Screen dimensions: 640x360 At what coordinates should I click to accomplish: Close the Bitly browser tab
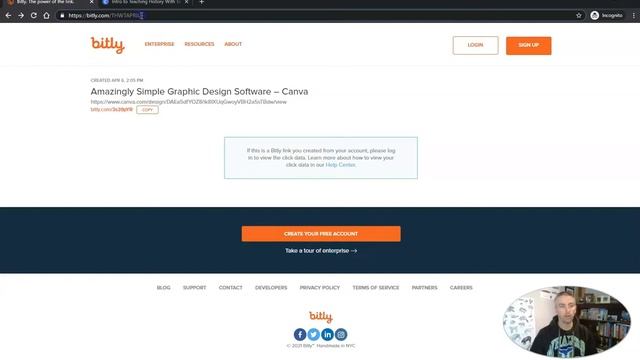91,2
